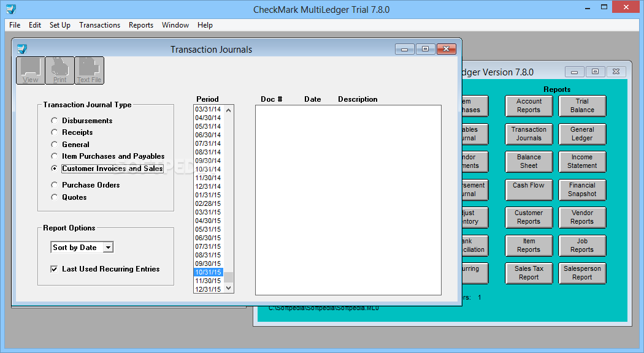Select period 05/31/15 in list
Viewport: 644px width, 353px height.
[209, 229]
